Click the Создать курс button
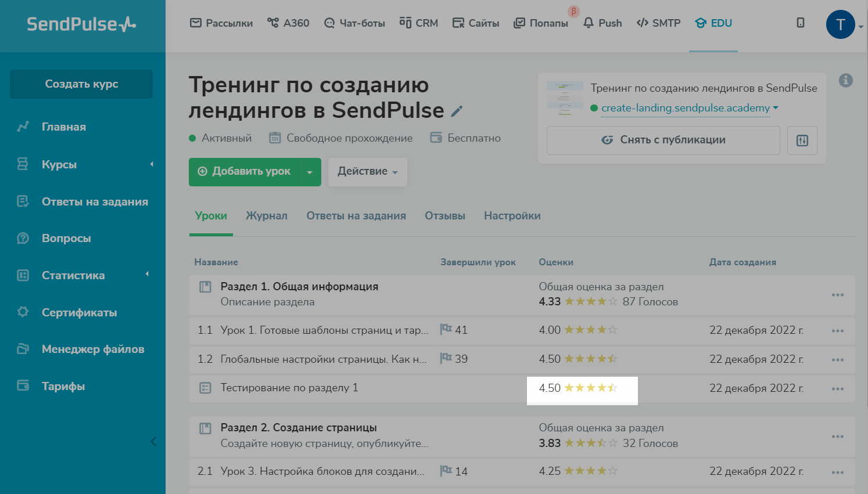This screenshot has width=868, height=494. pos(81,84)
